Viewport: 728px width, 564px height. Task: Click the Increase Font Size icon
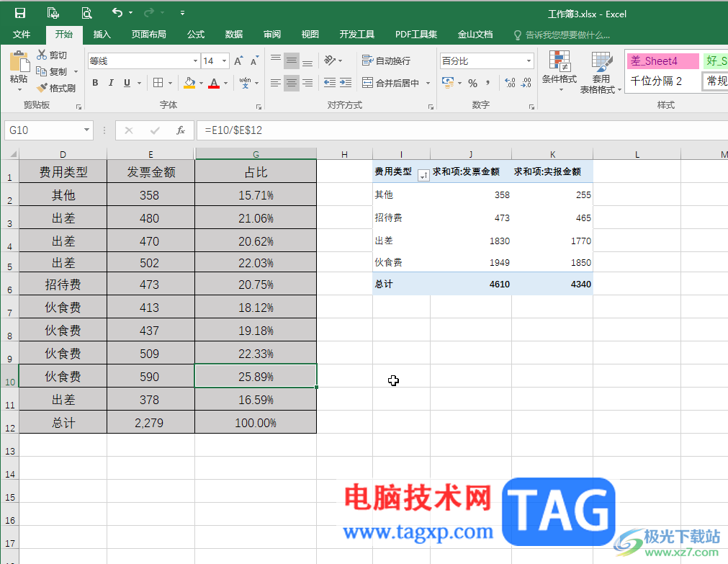coord(238,61)
